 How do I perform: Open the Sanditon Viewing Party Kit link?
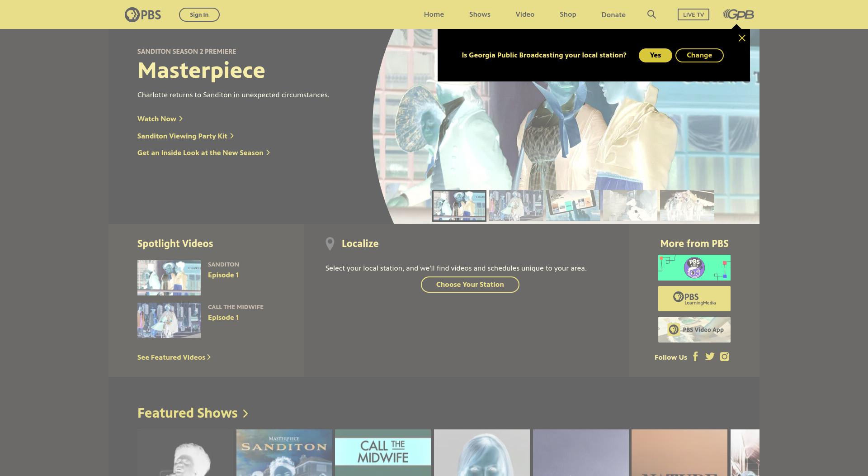coord(185,136)
